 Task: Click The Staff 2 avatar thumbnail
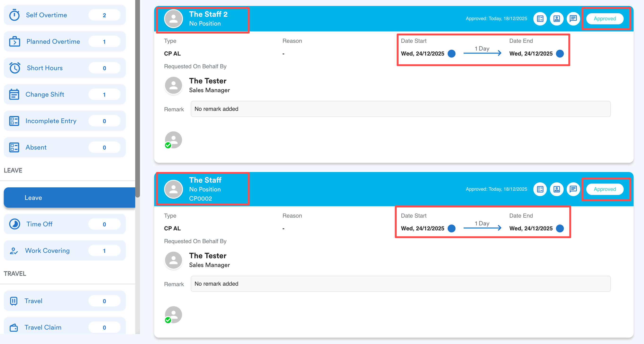[x=173, y=19]
